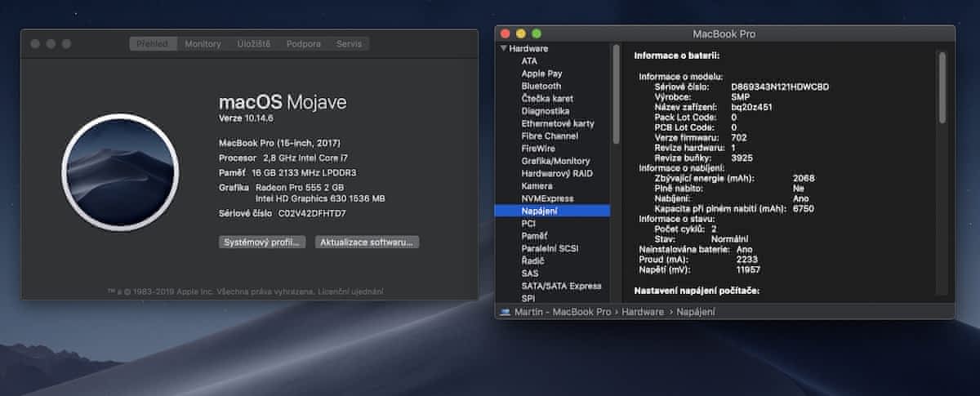Click the 6750 full charge capacity value
The image size is (980, 396).
coord(804,209)
